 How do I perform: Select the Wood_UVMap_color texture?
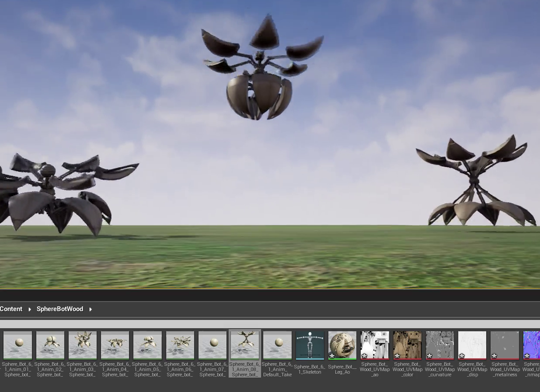point(407,345)
